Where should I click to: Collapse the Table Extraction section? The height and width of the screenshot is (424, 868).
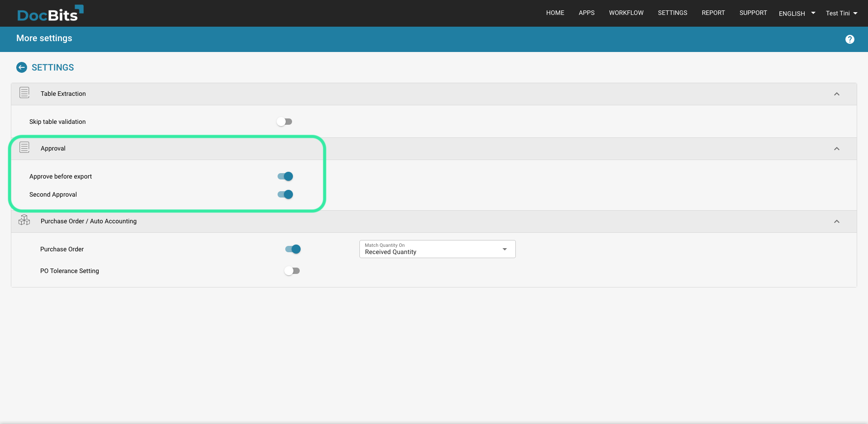click(x=836, y=94)
